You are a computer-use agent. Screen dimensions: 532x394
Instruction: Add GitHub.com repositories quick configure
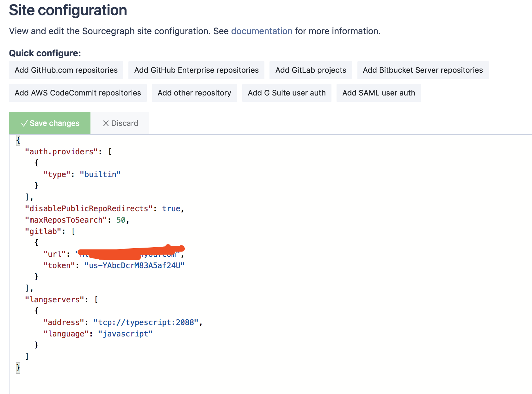[66, 70]
